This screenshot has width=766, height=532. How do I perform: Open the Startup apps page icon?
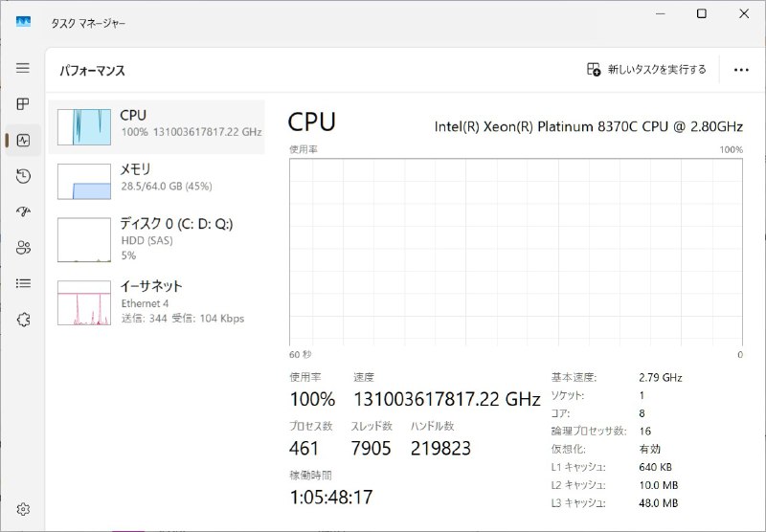pyautogui.click(x=23, y=211)
